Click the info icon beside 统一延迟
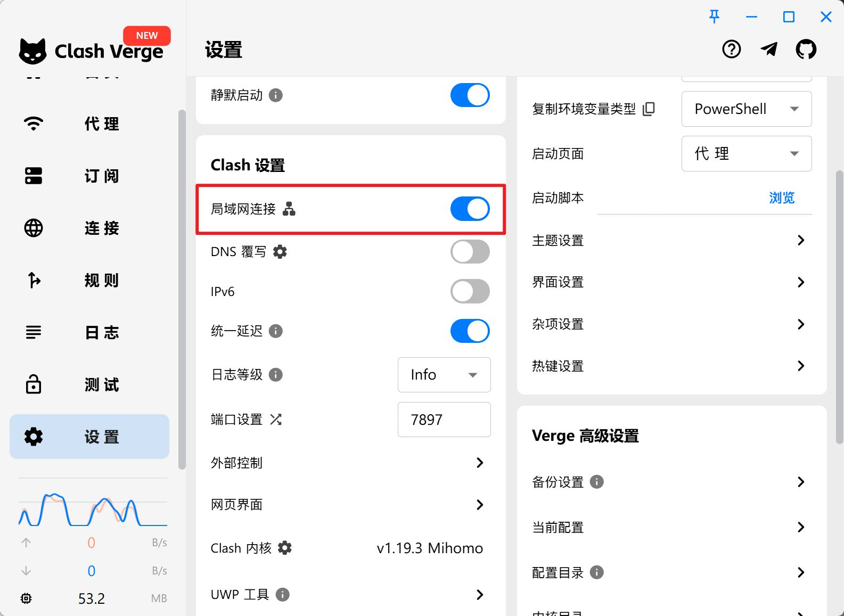This screenshot has height=616, width=844. pyautogui.click(x=276, y=331)
